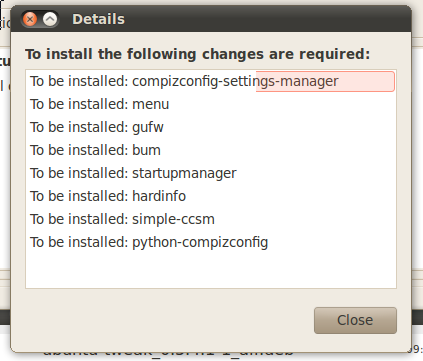Screen dimensions: 423x361
Task: Click the roll-up arrow icon in title bar
Action: 50,19
